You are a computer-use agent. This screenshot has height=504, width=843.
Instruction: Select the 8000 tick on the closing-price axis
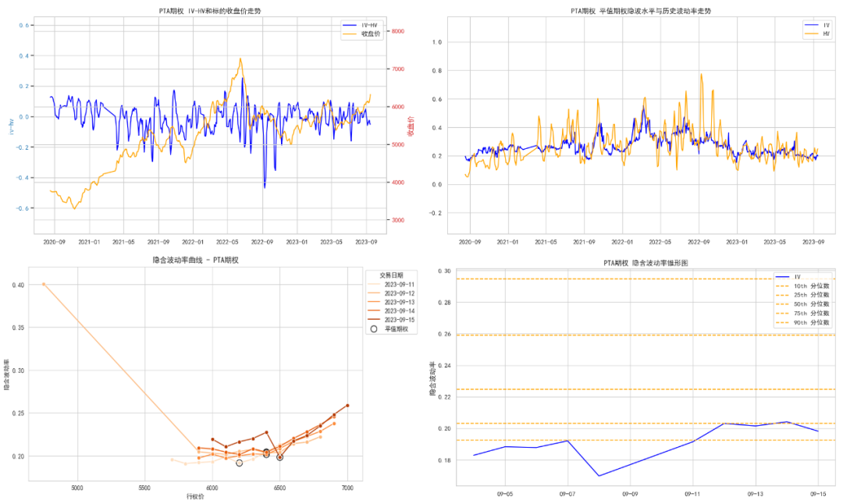(x=398, y=31)
